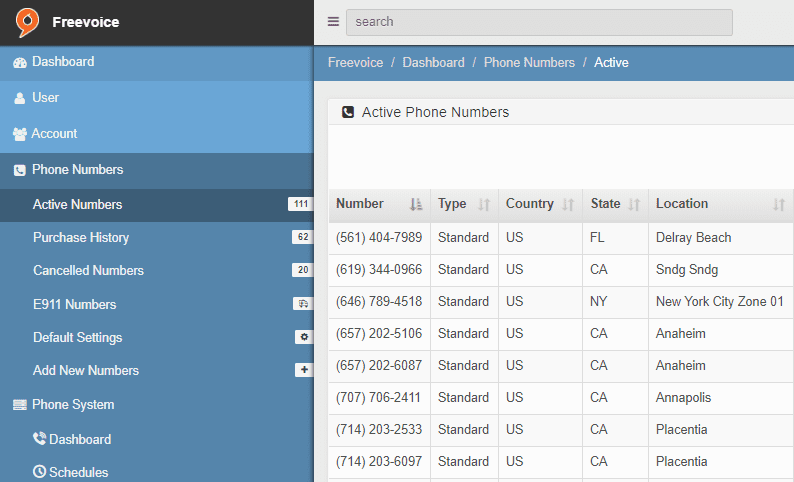
Task: Click the Active Numbers 111 count badge
Action: [x=301, y=204]
